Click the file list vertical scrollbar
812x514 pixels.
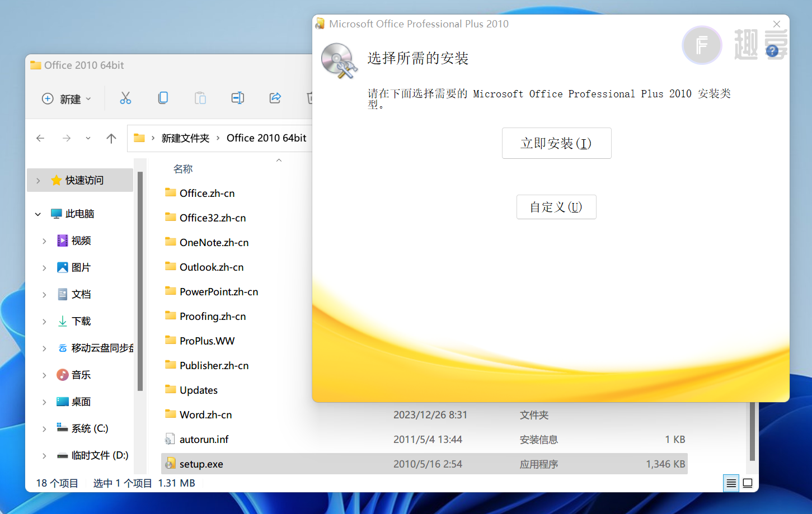point(752,431)
